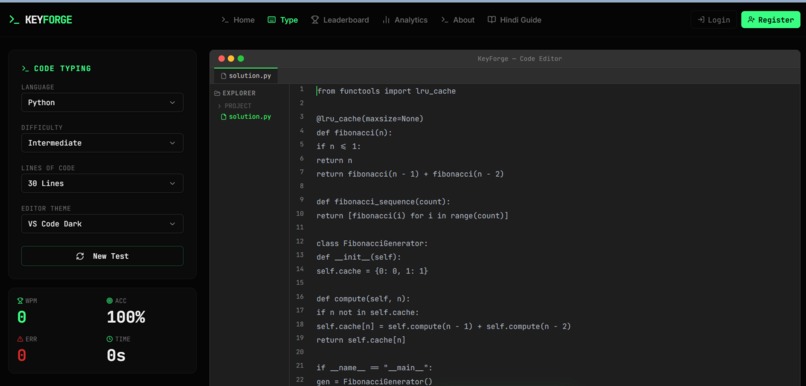Image resolution: width=806 pixels, height=386 pixels.
Task: Click the refresh icon in New Test
Action: pos(80,256)
